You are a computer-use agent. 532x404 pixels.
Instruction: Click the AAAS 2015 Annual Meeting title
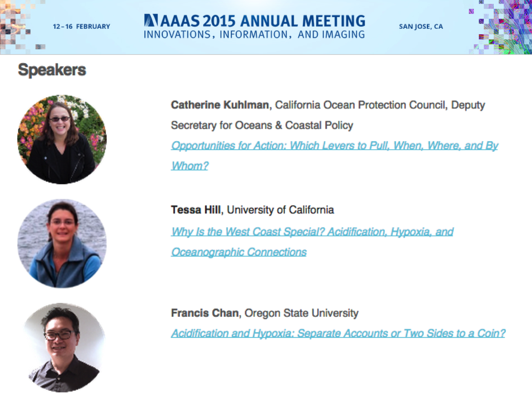coord(263,21)
